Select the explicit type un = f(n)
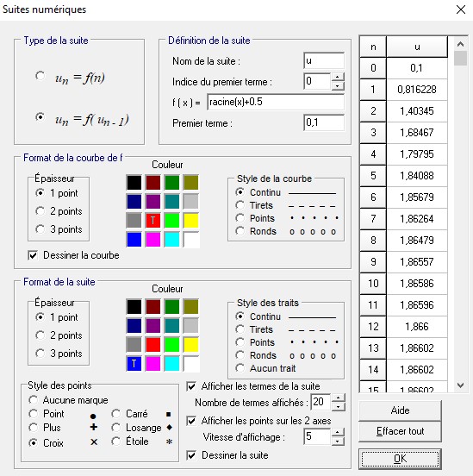This screenshot has height=476, width=473. [x=40, y=76]
